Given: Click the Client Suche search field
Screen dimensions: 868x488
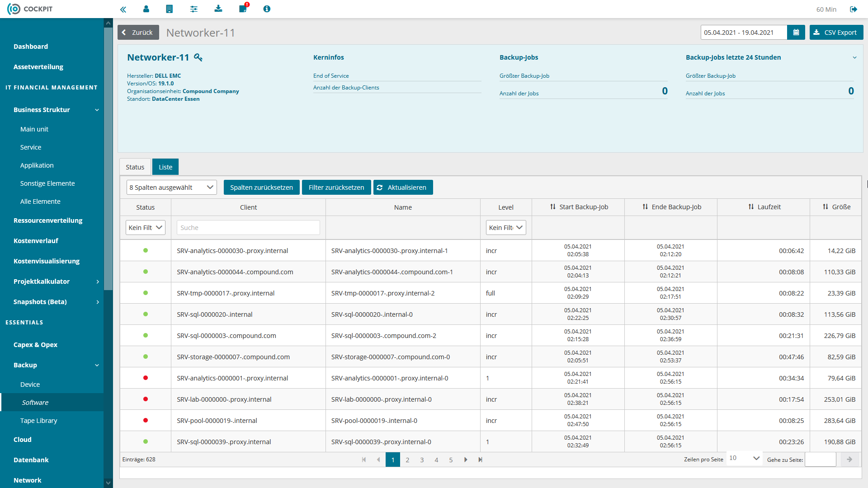Looking at the screenshot, I should [x=248, y=228].
